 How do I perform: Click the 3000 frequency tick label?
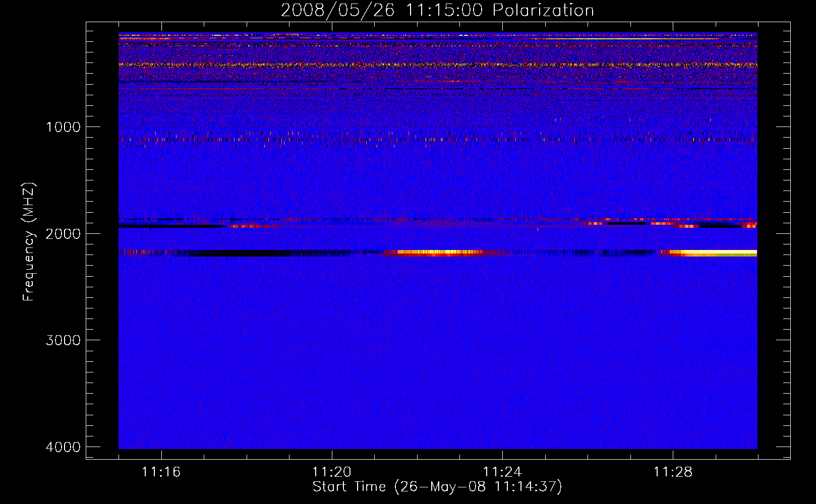(x=63, y=340)
